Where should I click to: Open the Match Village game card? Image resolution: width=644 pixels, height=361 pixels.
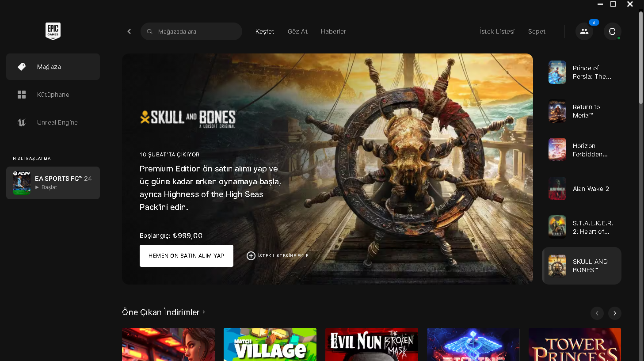[270, 344]
